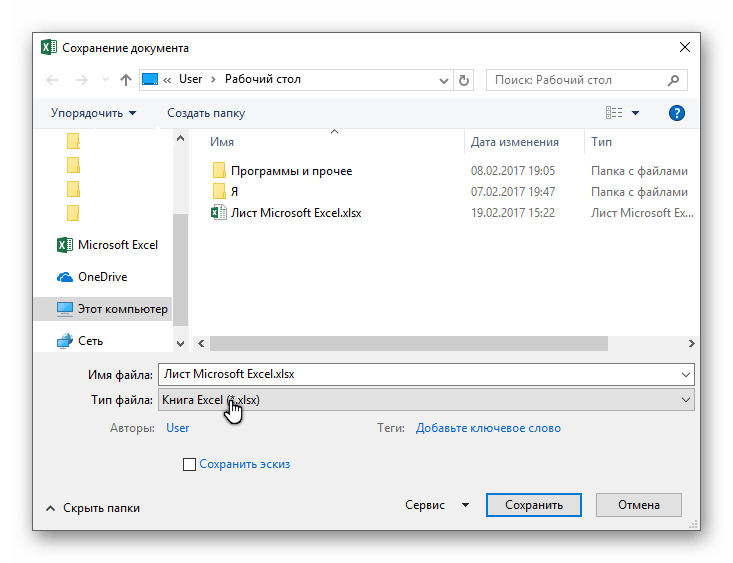Change view mode icon
This screenshot has width=733, height=563.
[x=614, y=113]
